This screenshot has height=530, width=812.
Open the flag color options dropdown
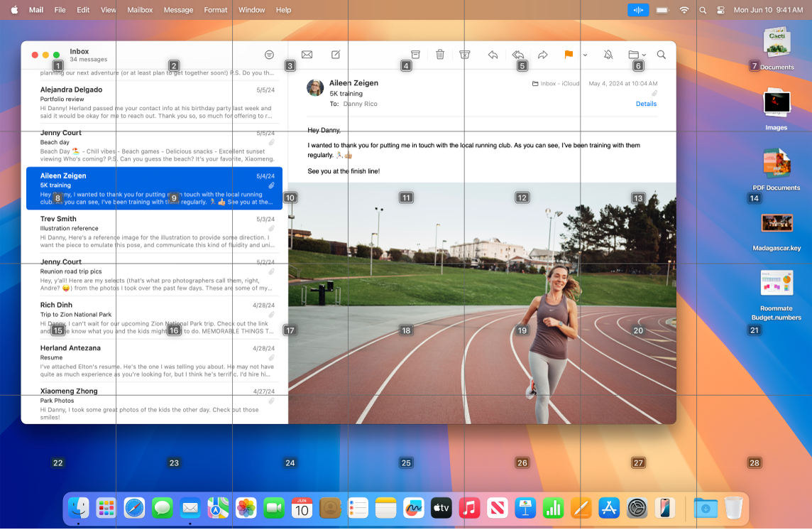(x=585, y=54)
